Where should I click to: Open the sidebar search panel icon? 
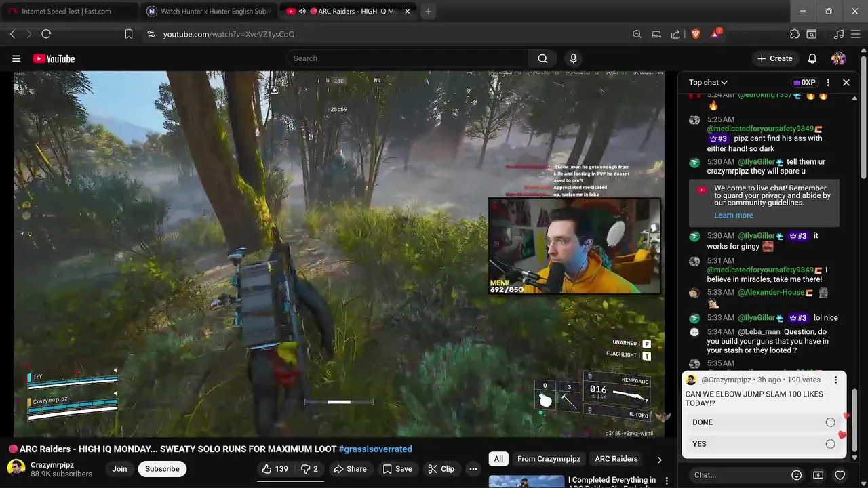[x=812, y=34]
